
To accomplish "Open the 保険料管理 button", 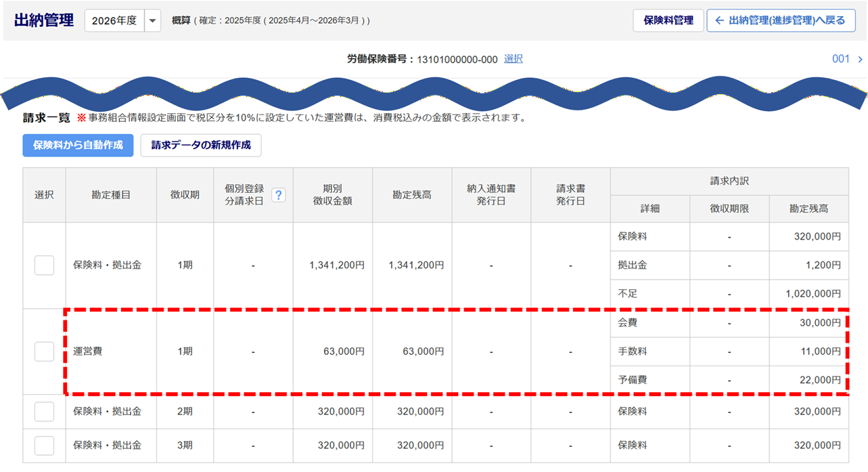I will click(668, 20).
